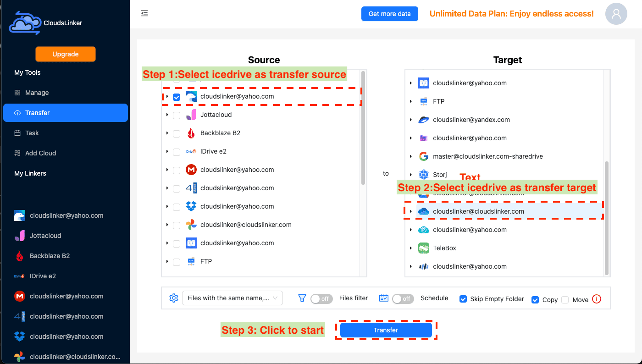Check the Dropbox account source checkbox
The height and width of the screenshot is (364, 642).
click(x=177, y=207)
